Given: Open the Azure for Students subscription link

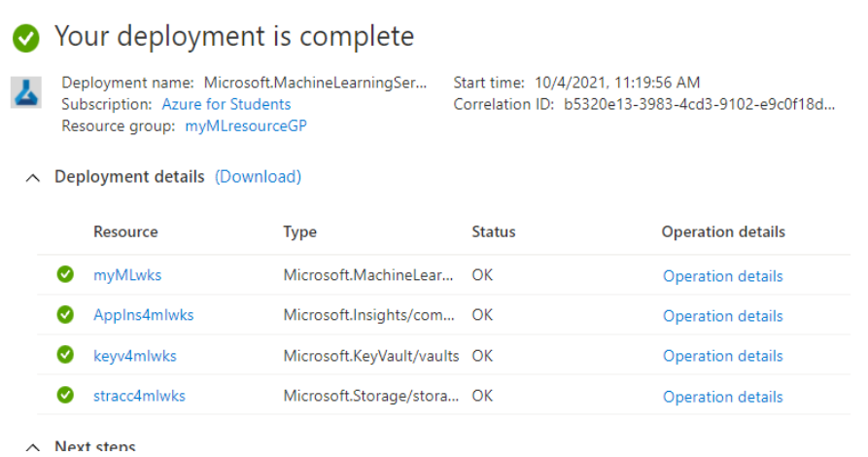Looking at the screenshot, I should coord(226,104).
